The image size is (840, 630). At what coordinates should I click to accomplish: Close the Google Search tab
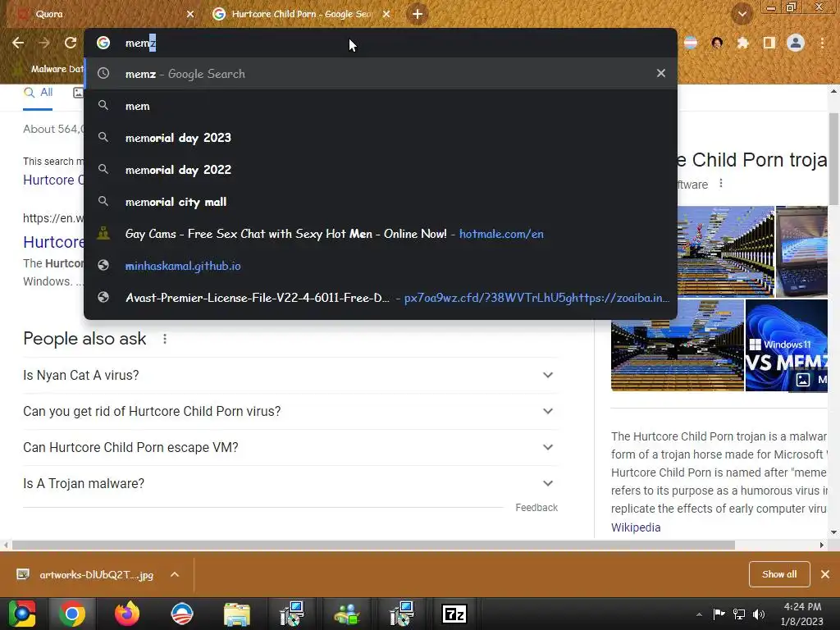386,14
